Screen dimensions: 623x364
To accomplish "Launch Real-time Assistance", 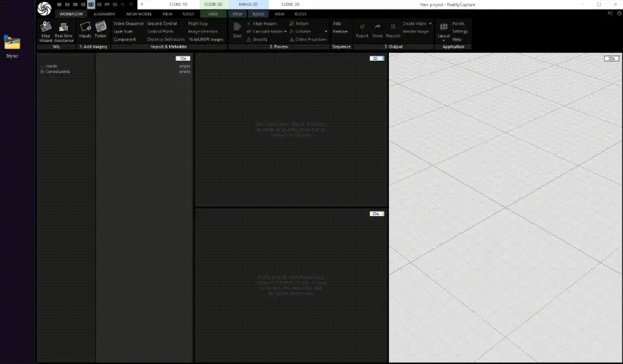I will click(64, 31).
